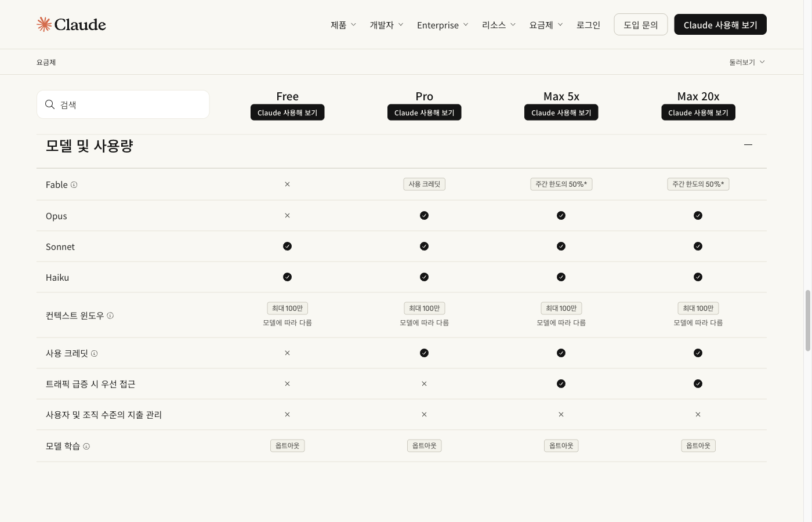Viewport: 812px width, 522px height.
Task: Click the page vertical scrollbar thumb
Action: [808, 320]
